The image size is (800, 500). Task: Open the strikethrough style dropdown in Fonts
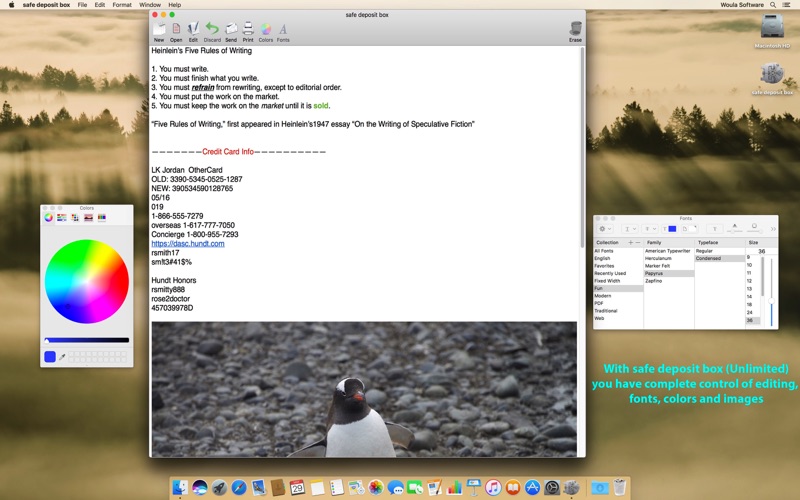point(650,229)
